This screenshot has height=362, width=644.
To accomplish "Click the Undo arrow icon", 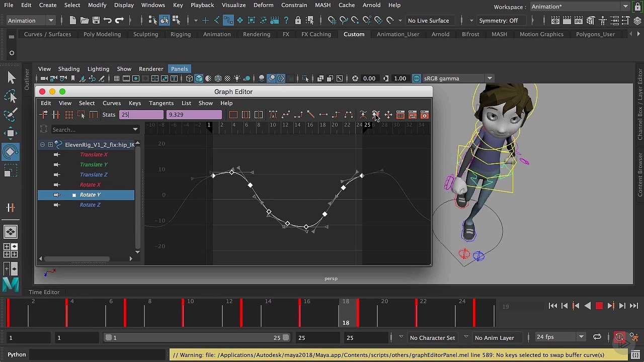I will pos(108,21).
